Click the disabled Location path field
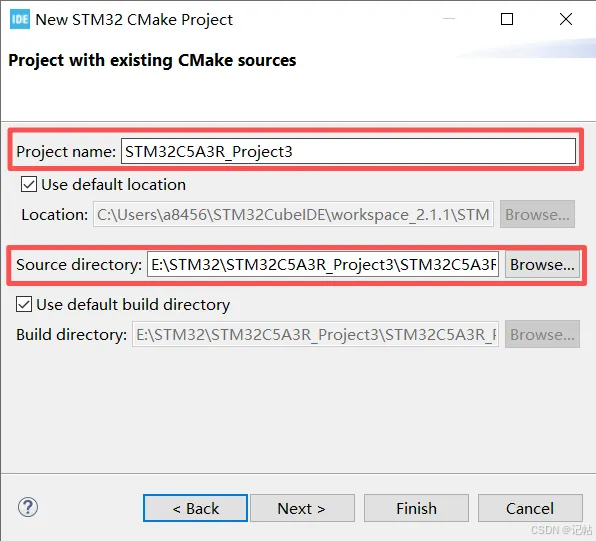 (293, 214)
